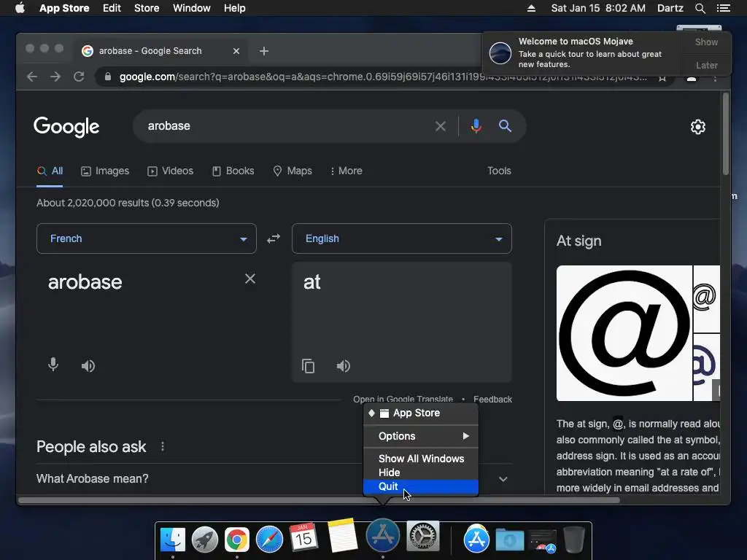Open the More search filters menu

[347, 171]
